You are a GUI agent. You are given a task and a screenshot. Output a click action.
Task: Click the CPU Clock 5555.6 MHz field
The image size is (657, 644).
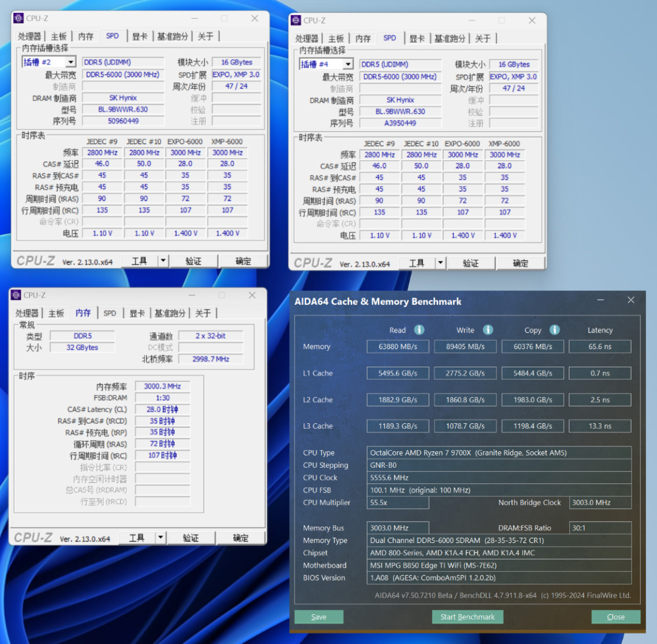(499, 477)
